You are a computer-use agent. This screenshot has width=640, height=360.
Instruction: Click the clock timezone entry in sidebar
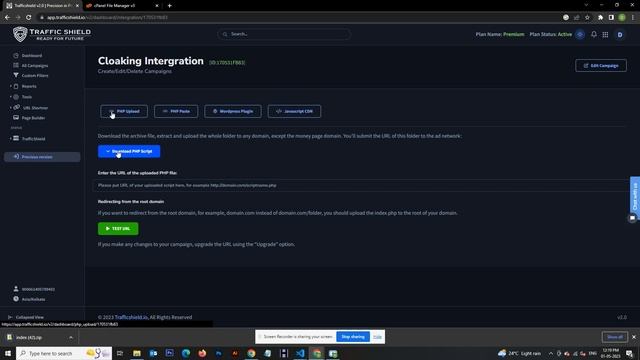pyautogui.click(x=29, y=299)
